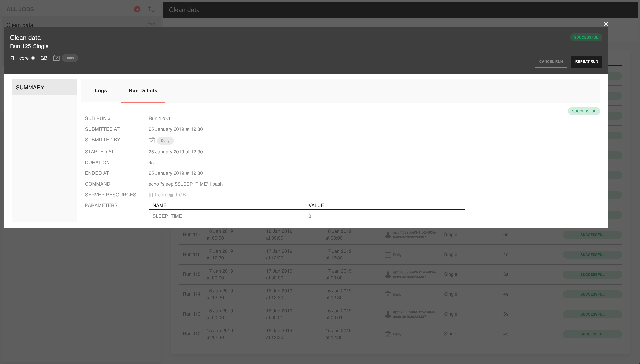Click the server core icon in header

(12, 58)
